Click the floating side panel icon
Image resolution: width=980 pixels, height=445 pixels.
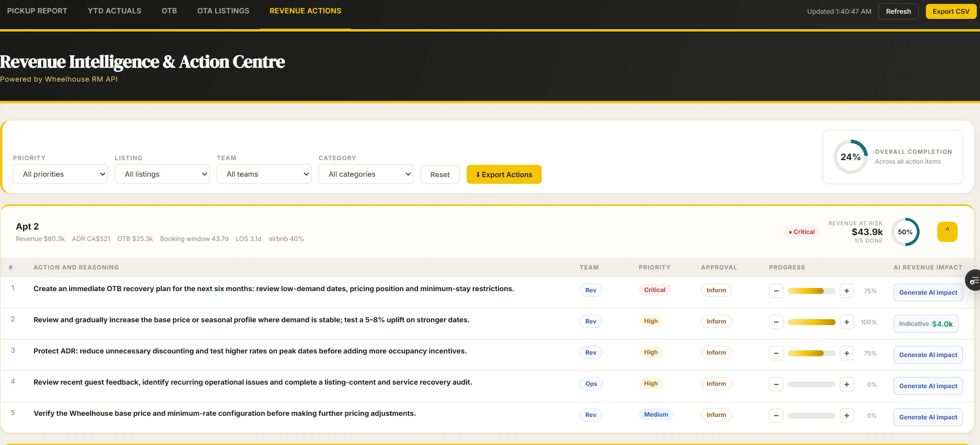pos(974,281)
